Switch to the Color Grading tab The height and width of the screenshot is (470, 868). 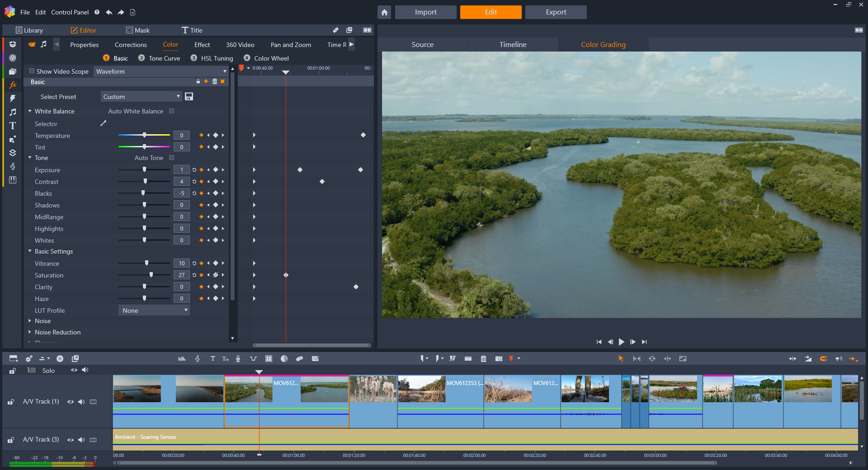pos(603,44)
